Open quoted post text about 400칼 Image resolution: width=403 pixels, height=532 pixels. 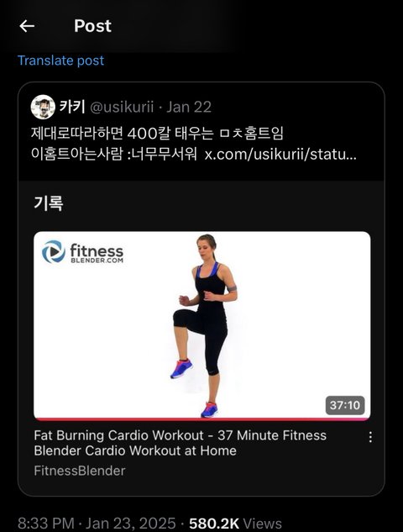[x=194, y=144]
